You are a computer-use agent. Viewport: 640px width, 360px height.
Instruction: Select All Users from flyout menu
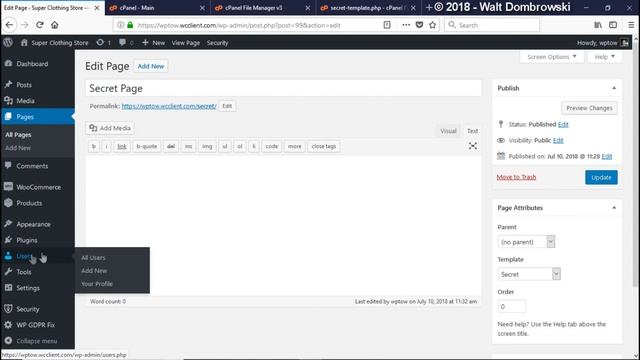pos(93,258)
